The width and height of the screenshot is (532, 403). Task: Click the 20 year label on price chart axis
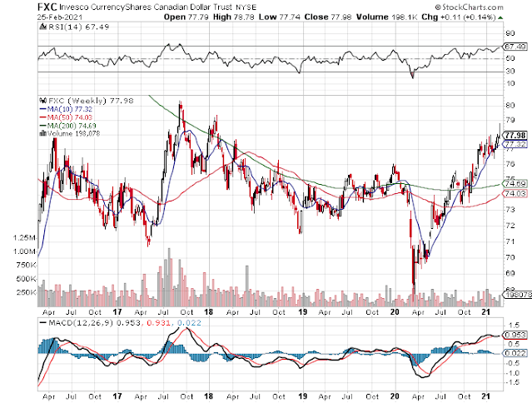[x=395, y=311]
